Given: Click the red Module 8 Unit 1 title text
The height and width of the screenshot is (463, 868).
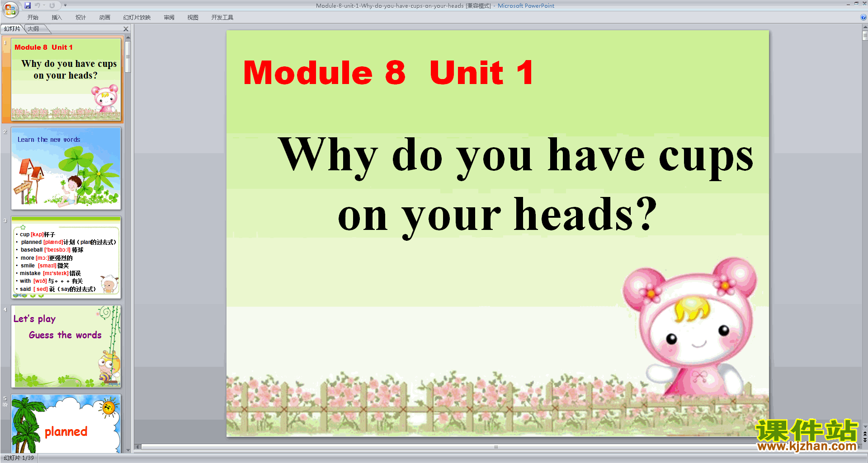Looking at the screenshot, I should [388, 72].
